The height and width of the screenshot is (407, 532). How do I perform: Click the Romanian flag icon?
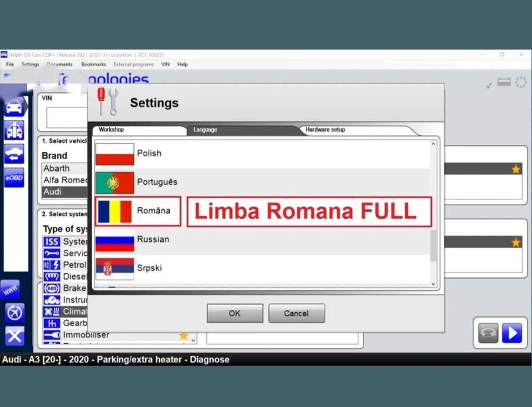click(x=114, y=211)
